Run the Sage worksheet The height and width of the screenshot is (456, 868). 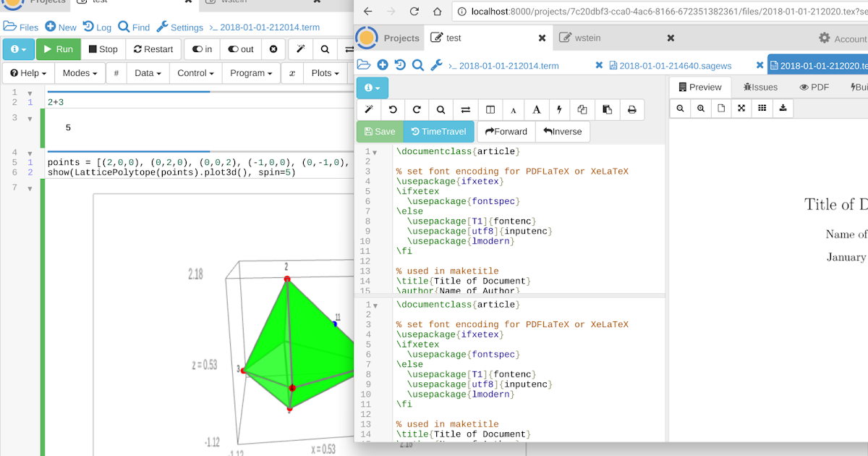point(58,48)
